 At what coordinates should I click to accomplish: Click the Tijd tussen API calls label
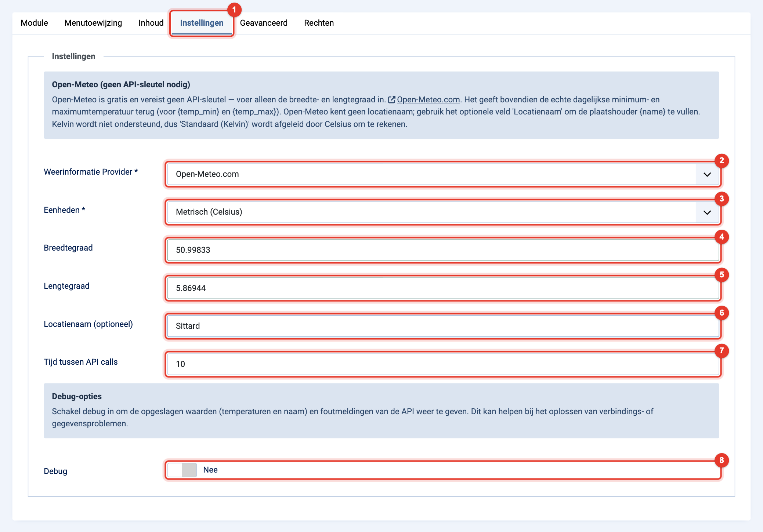[x=80, y=362]
